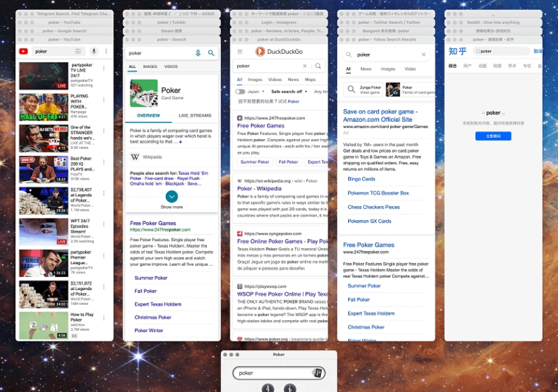This screenshot has width=558, height=392.
Task: Click the Texas Hold 'Em link in Bing
Action: [193, 173]
